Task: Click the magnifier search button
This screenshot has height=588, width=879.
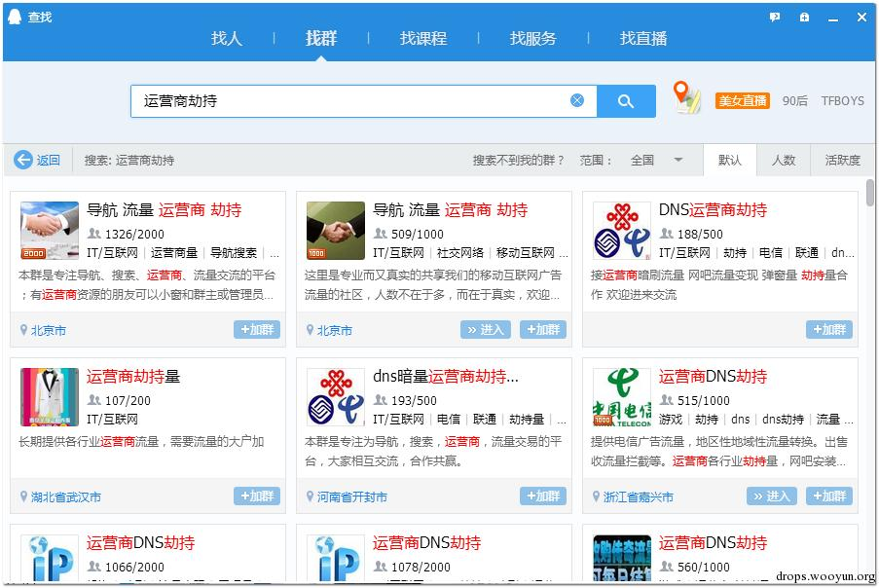Action: [x=626, y=101]
